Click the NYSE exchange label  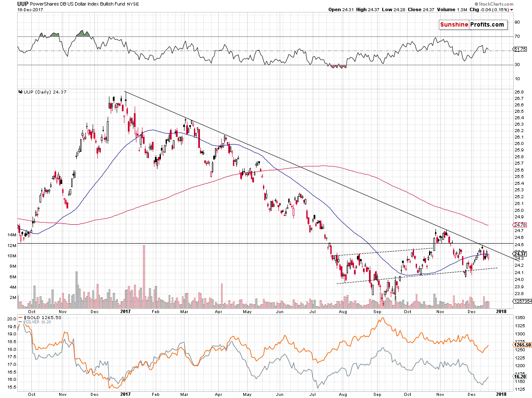pos(133,4)
